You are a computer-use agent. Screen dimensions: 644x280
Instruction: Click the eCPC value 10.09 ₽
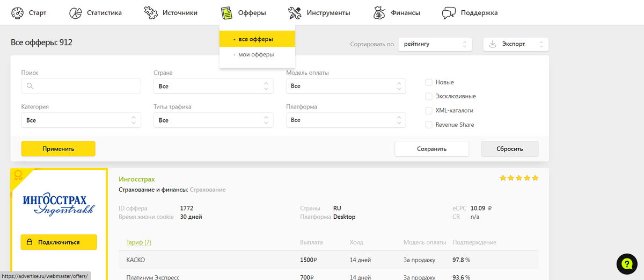point(481,208)
